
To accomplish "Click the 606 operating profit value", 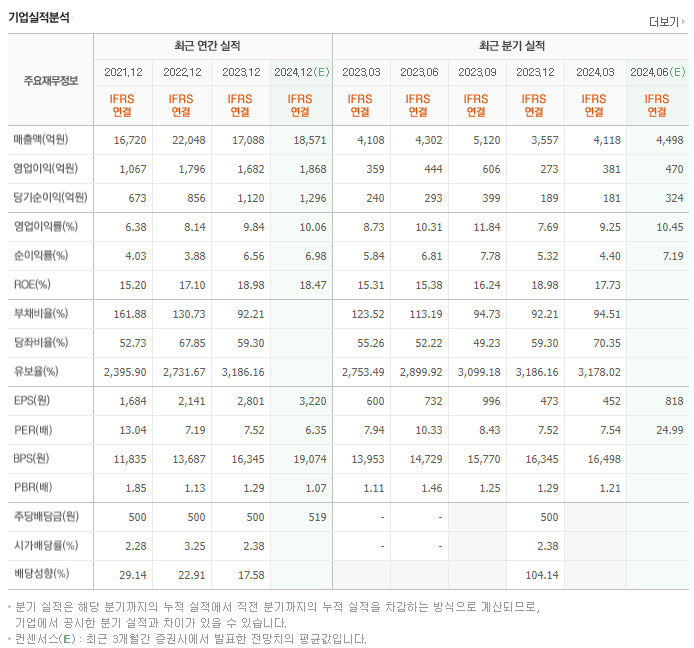I will pos(491,169).
